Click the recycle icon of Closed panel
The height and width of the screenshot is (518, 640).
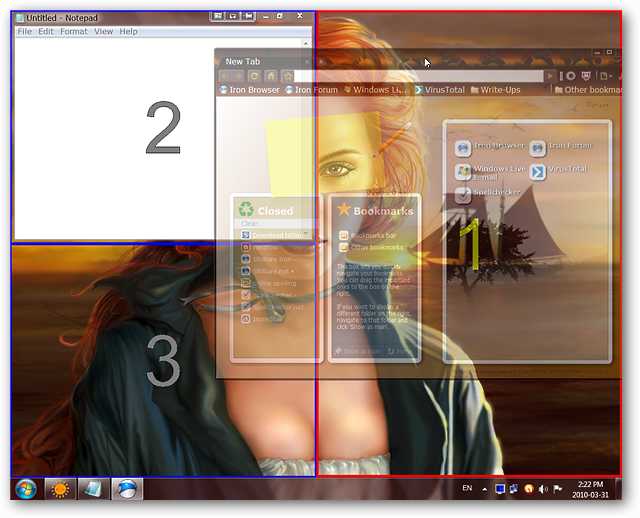pos(246,209)
